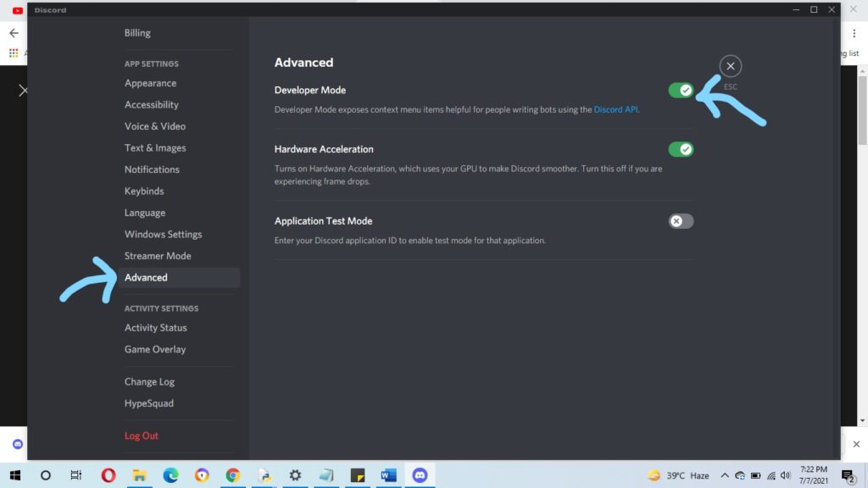This screenshot has width=868, height=488.
Task: Close the browser bottom bar X
Action: coord(856,444)
